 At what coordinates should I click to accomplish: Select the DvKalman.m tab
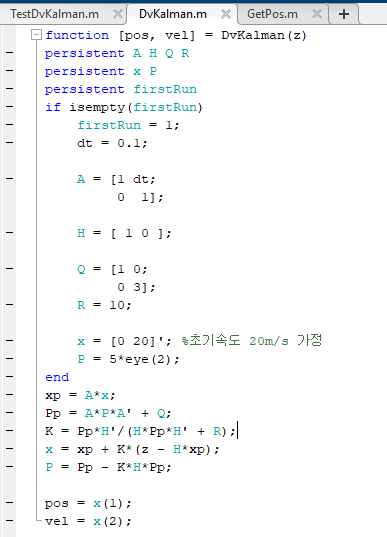(173, 14)
